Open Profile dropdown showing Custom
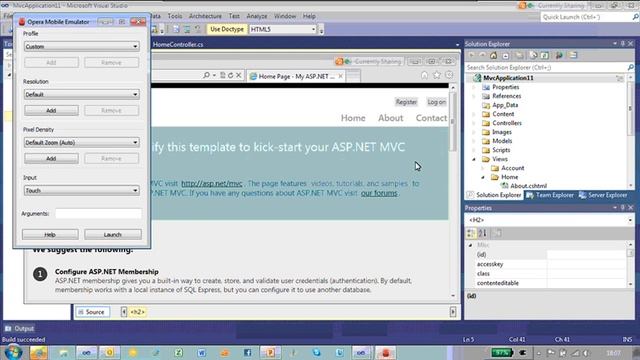Viewport: 640px width, 360px height. (82, 47)
